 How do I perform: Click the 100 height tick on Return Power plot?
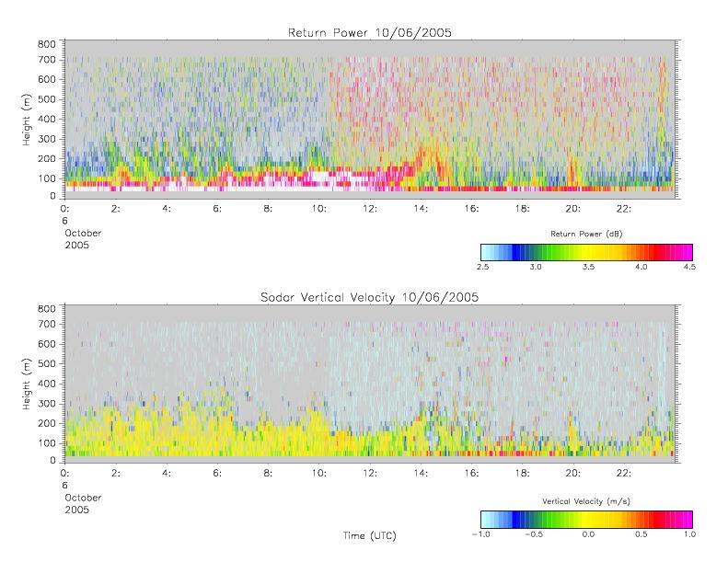pos(46,178)
